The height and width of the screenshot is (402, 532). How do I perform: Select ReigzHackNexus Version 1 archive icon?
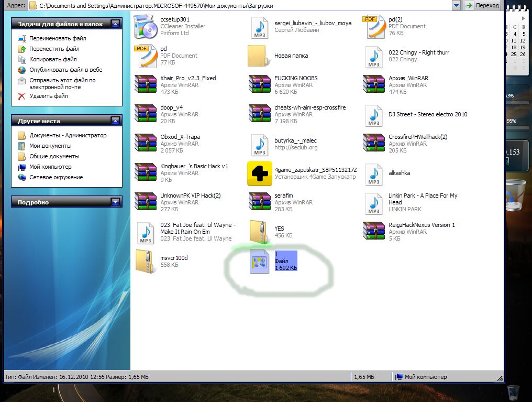(374, 231)
